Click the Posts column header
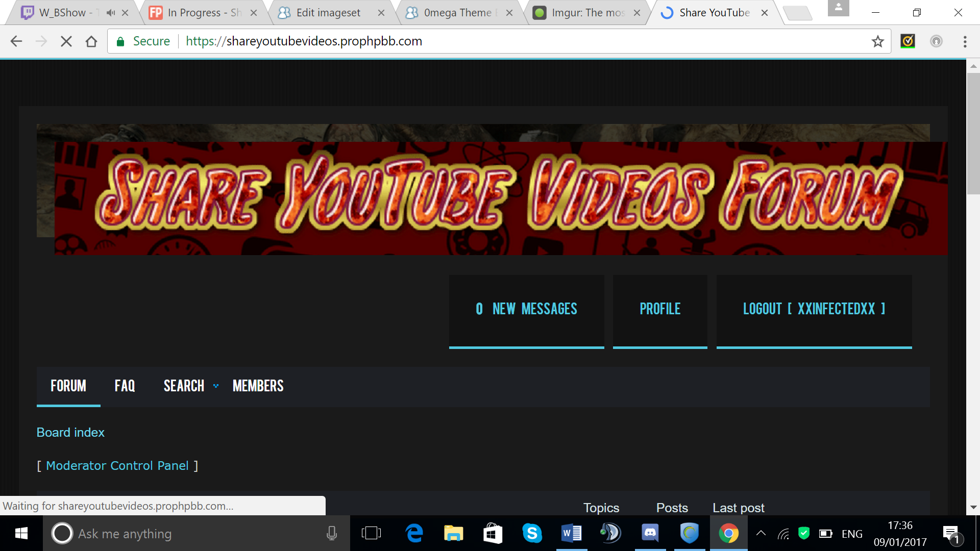 click(x=672, y=508)
